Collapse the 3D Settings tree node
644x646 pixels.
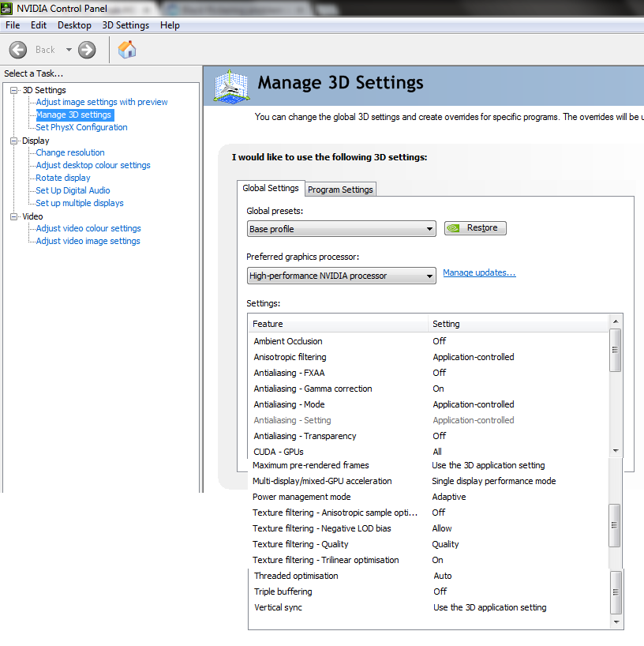coord(14,90)
